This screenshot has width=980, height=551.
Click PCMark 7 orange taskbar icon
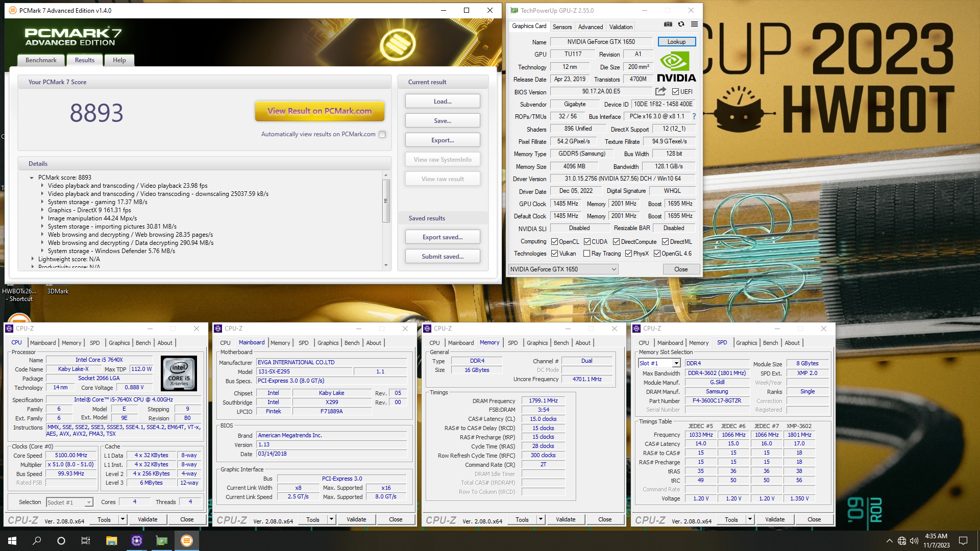point(187,541)
